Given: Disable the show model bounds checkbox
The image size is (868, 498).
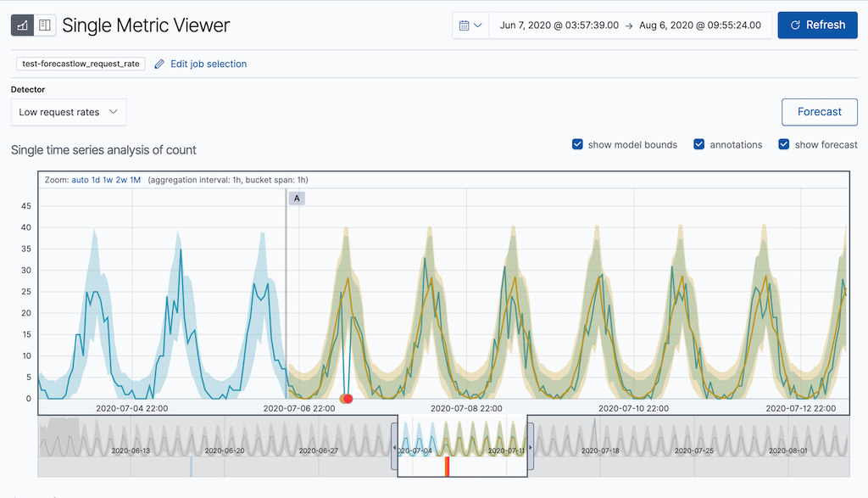Looking at the screenshot, I should [x=577, y=144].
